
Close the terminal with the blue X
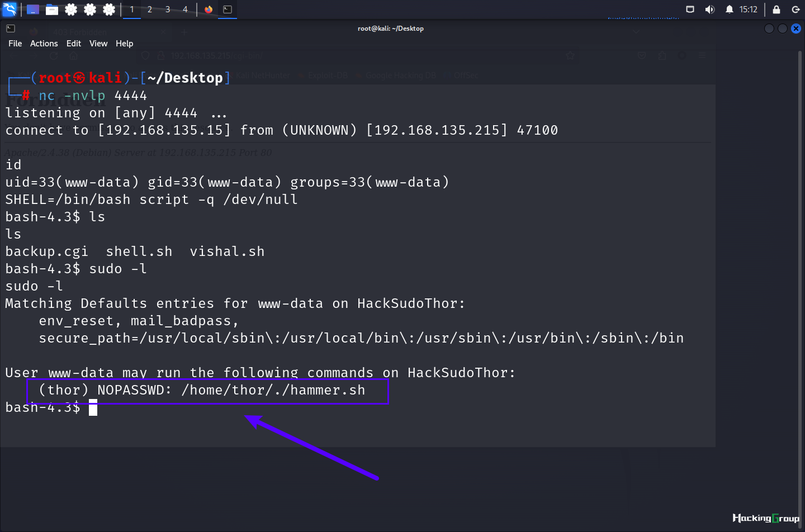[x=796, y=28]
